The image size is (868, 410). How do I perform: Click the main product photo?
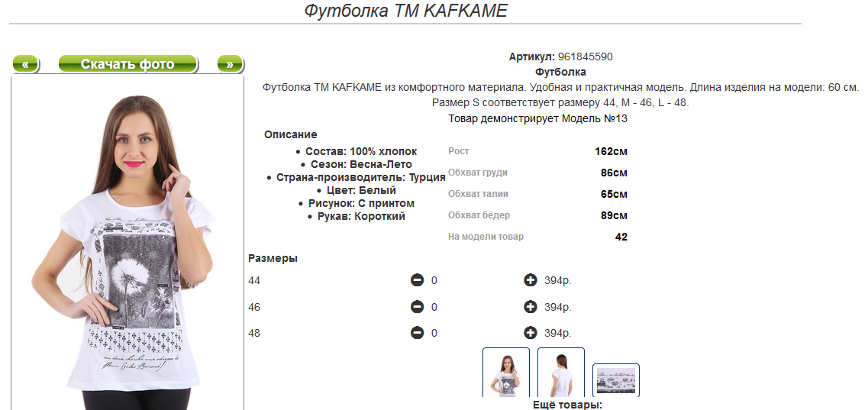click(128, 244)
